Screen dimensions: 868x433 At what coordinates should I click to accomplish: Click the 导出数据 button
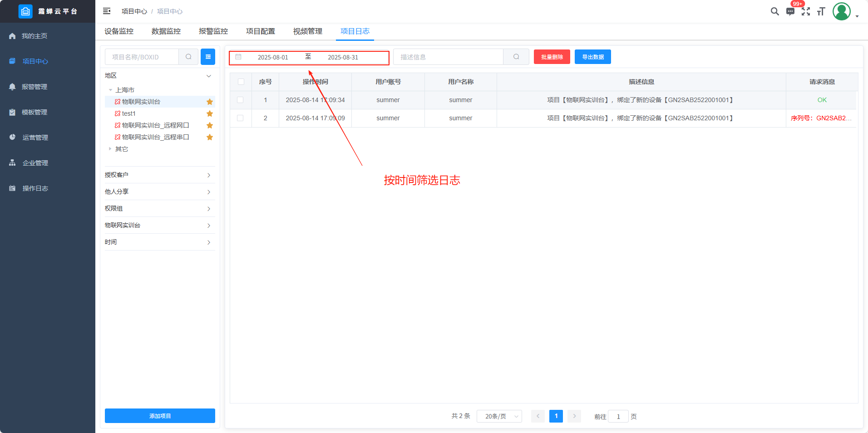pyautogui.click(x=592, y=57)
